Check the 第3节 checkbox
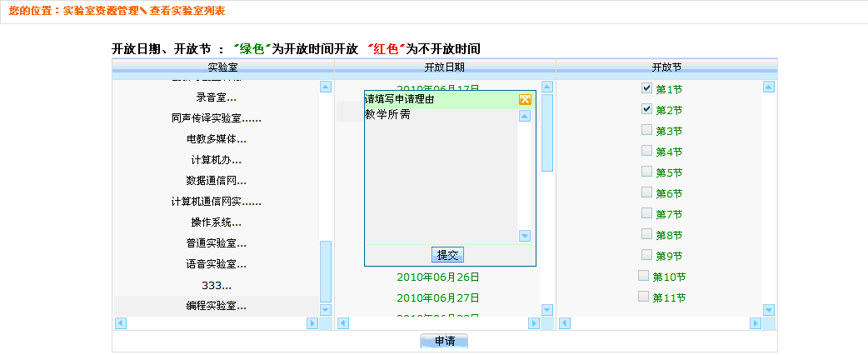The height and width of the screenshot is (355, 868). [x=647, y=129]
